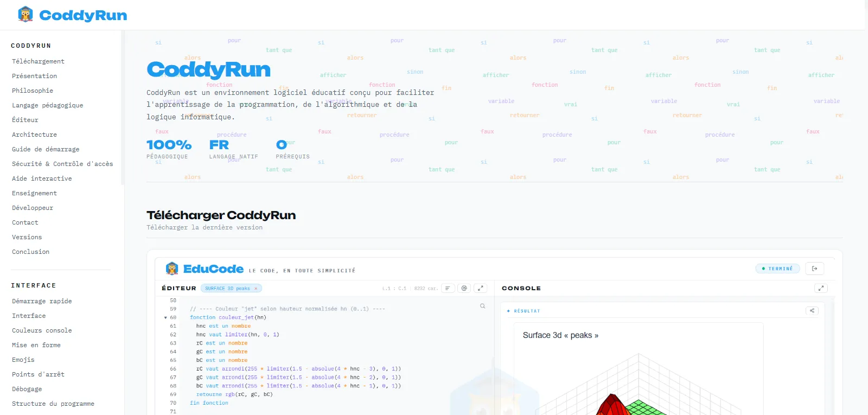Select the Interface sidebar item
Image resolution: width=868 pixels, height=415 pixels.
pyautogui.click(x=29, y=316)
